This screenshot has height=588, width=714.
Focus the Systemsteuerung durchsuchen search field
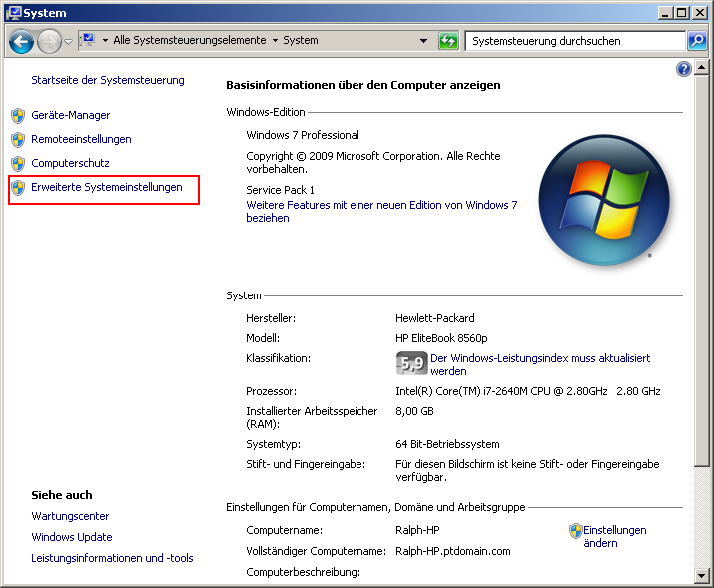click(575, 41)
